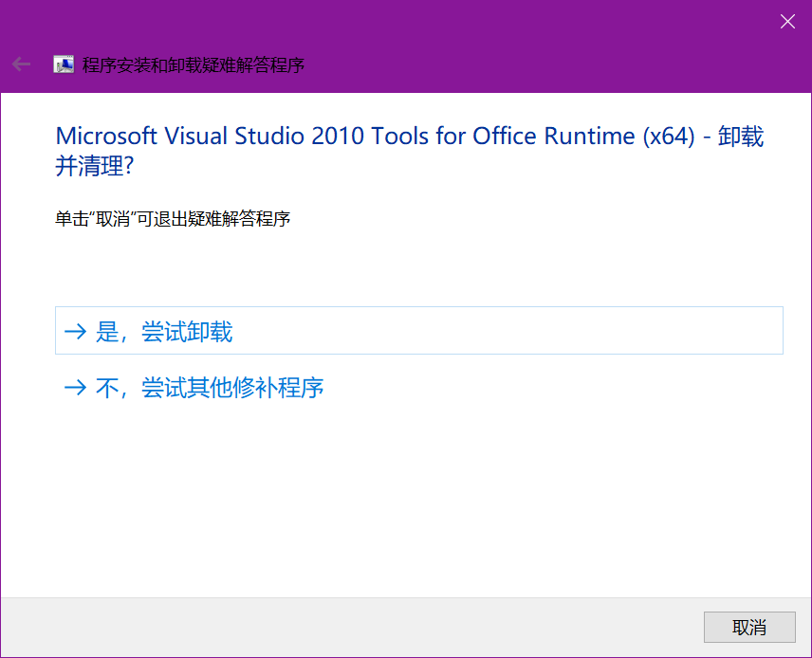
Task: Click the arrow icon beside 是，尝试卸载
Action: tap(74, 331)
